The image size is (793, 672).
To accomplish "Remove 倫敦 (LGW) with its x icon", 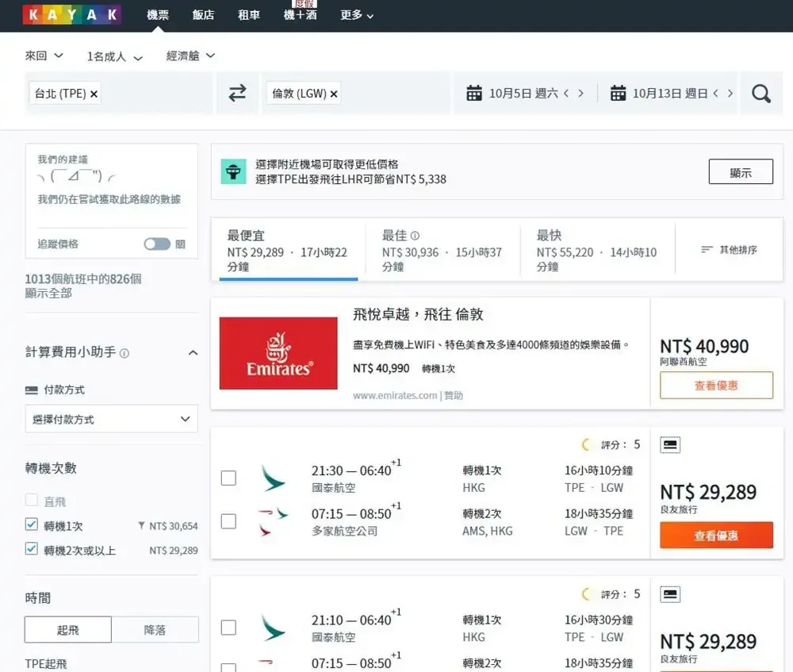I will (334, 94).
